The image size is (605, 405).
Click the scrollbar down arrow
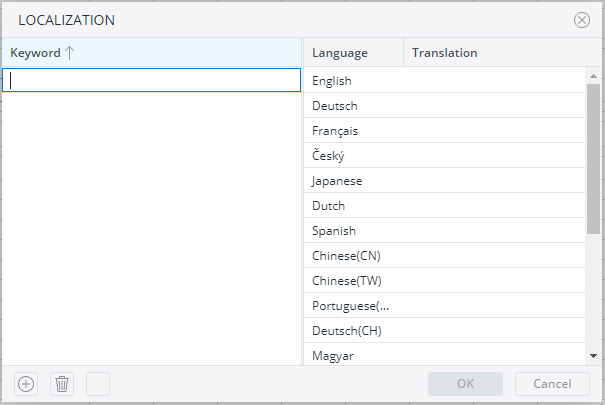(593, 356)
